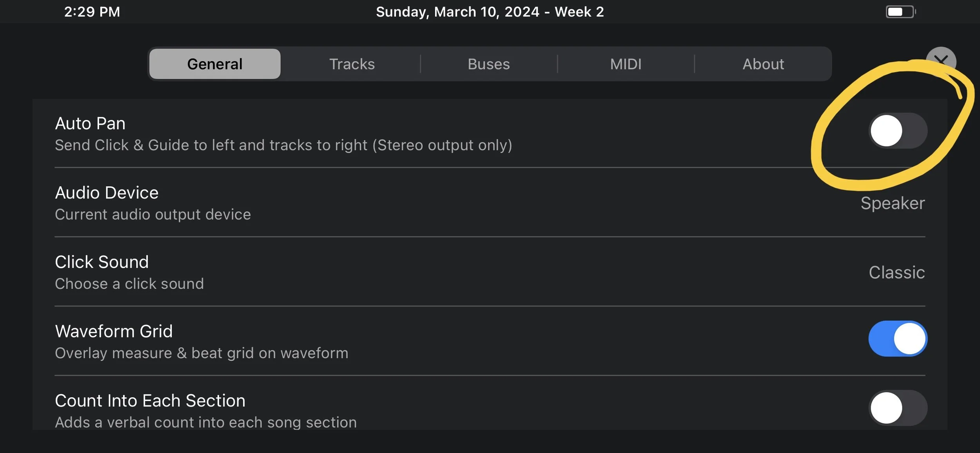The image size is (980, 453).
Task: Tap the Click Sound row label
Action: coord(102,262)
